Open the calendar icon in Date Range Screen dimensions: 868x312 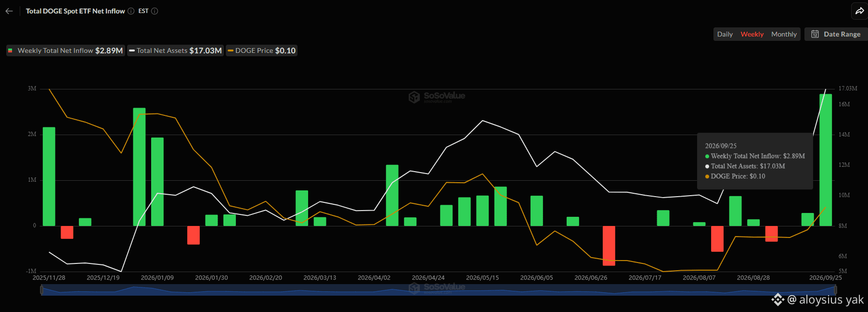tap(815, 34)
